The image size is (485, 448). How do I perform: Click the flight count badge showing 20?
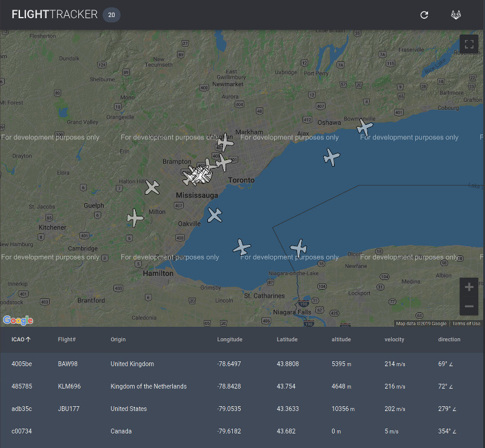tap(112, 15)
